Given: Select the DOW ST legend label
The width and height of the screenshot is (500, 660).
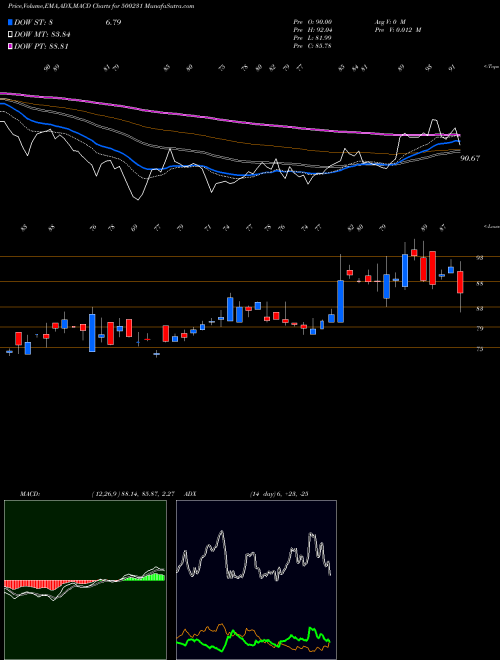Looking at the screenshot, I should 33,23.
